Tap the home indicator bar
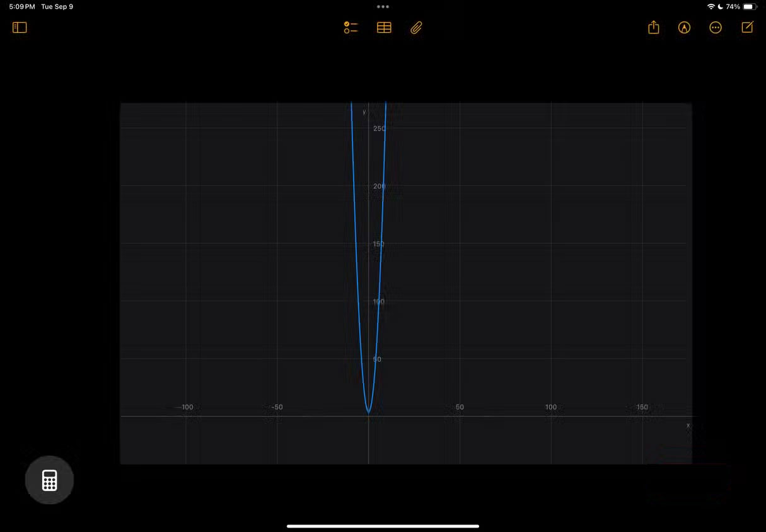This screenshot has width=766, height=532. click(383, 526)
